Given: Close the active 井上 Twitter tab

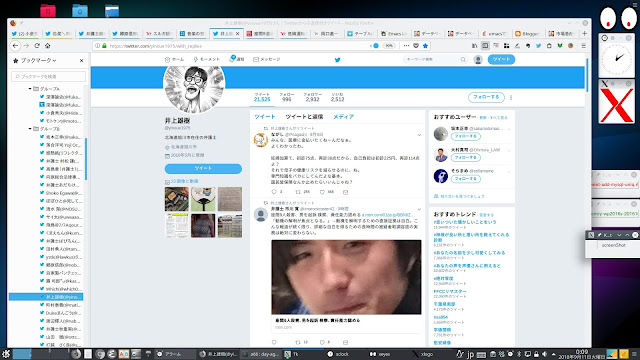Looking at the screenshot, I should [238, 33].
